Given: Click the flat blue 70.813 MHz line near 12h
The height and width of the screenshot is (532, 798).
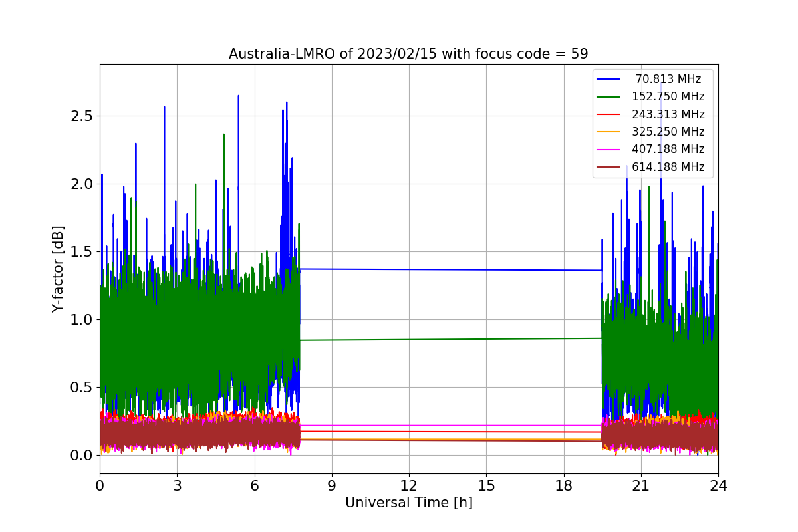Looking at the screenshot, I should 409,269.
